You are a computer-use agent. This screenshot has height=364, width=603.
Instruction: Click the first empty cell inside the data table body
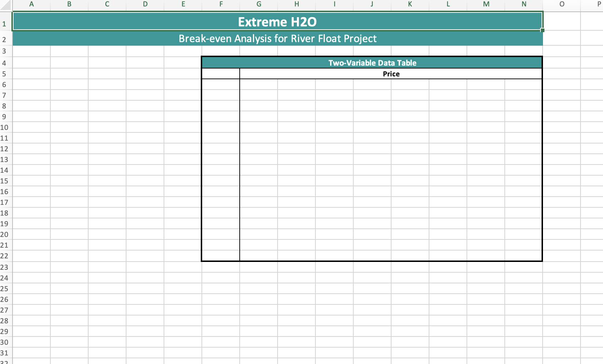220,85
